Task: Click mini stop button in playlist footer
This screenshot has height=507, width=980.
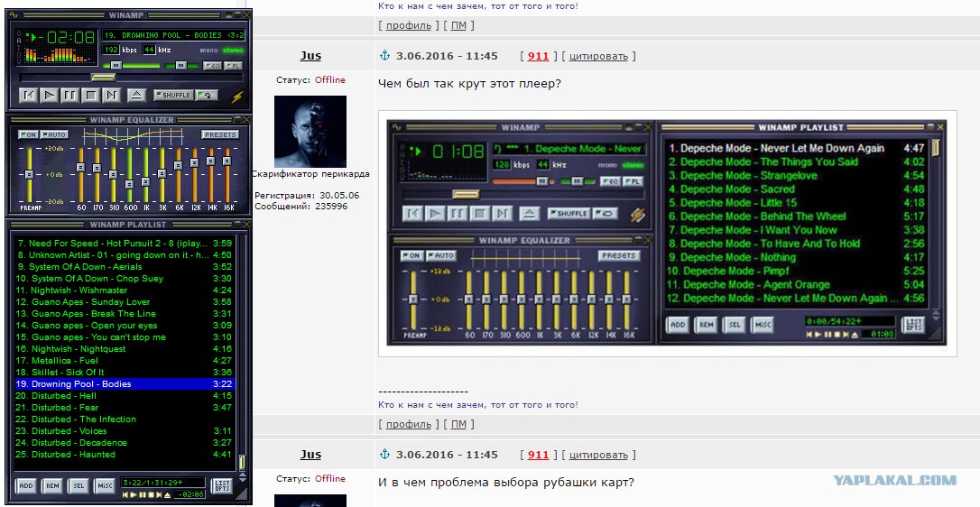Action: (150, 495)
